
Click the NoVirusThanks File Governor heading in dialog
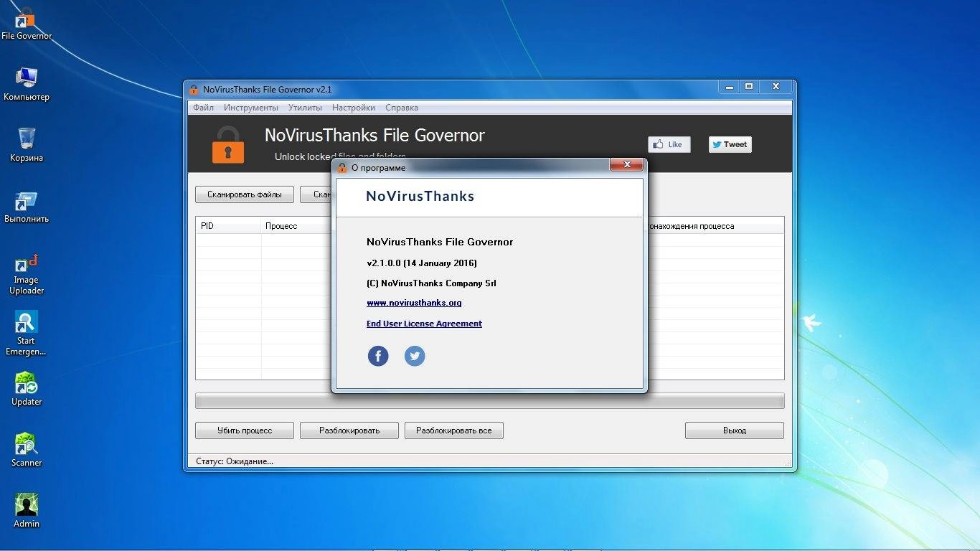[x=440, y=242]
